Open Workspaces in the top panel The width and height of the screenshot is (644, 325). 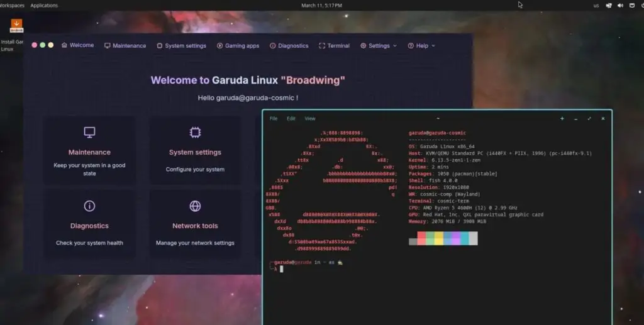pos(11,5)
